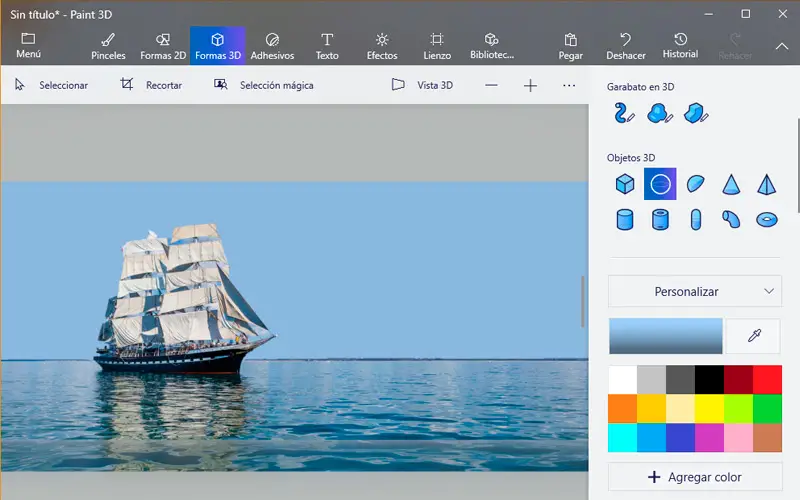Zoom in with the plus button
This screenshot has width=800, height=500.
[530, 85]
